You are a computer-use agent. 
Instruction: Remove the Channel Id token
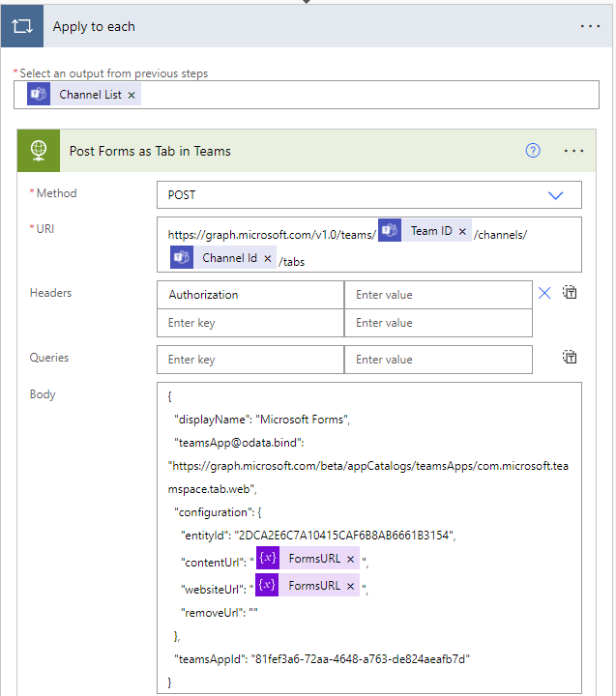click(268, 259)
